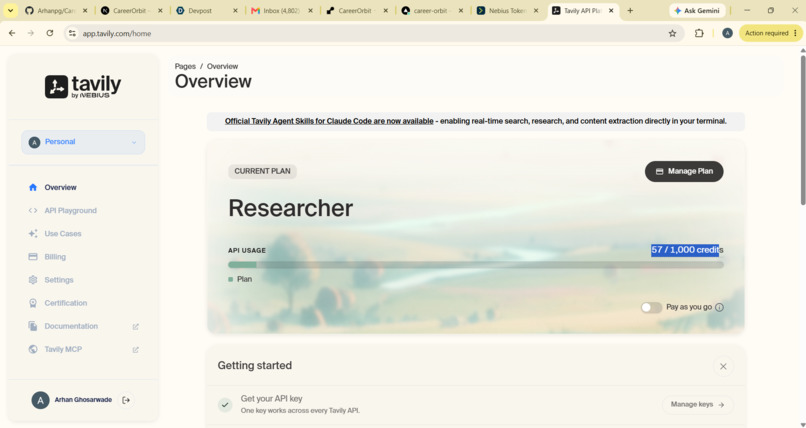
Task: Close the Tavily API Platform tab
Action: coord(611,11)
